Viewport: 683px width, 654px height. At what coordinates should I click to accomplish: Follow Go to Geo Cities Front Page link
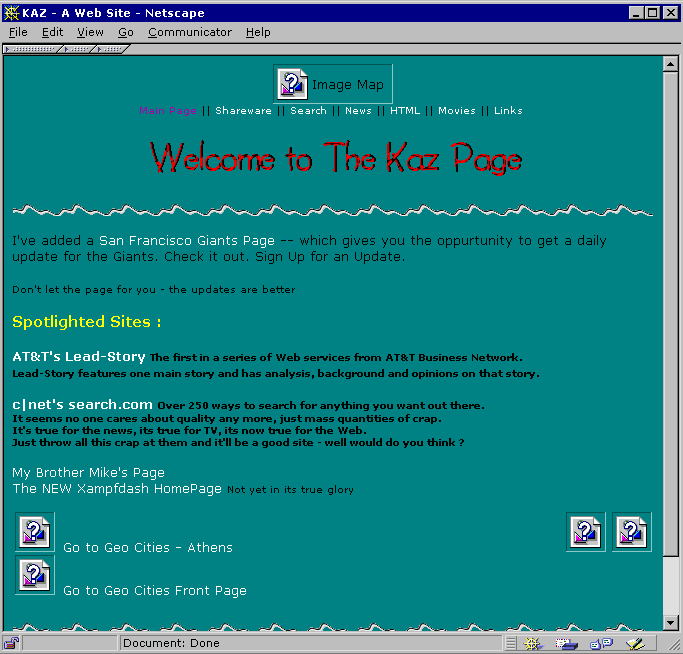(x=155, y=590)
